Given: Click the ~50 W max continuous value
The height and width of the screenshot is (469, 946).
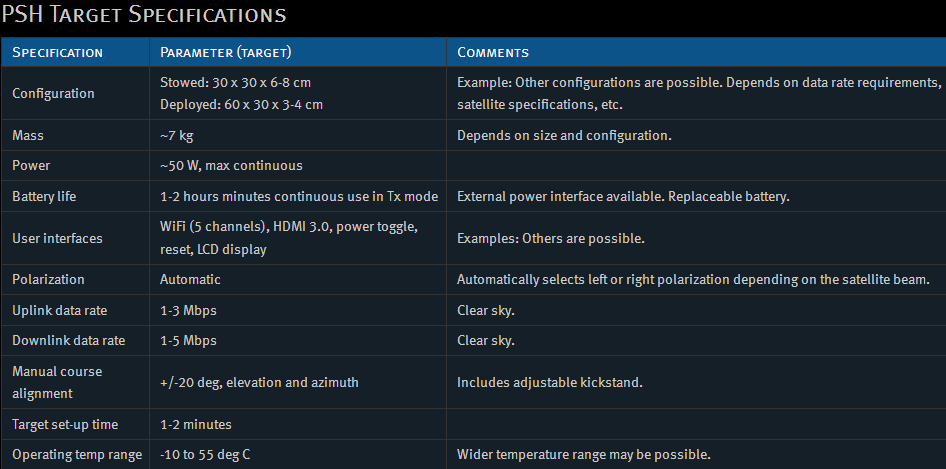Looking at the screenshot, I should pos(231,165).
